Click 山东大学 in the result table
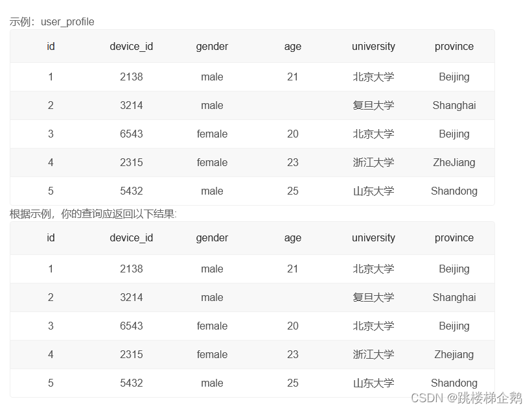The height and width of the screenshot is (410, 532). coord(373,383)
